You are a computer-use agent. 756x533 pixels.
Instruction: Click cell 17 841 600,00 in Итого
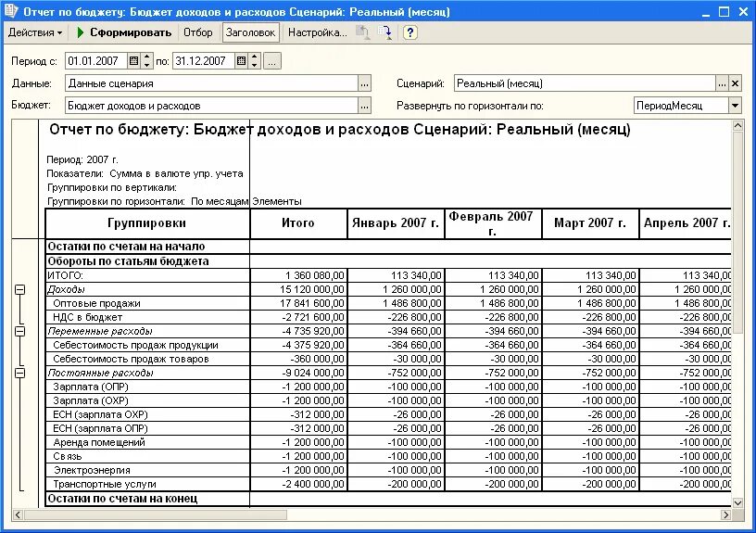click(x=299, y=303)
